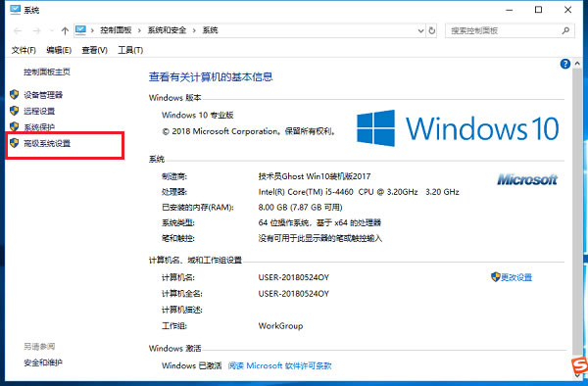
Task: Click 技术员Ghost Win10装机版2017 text
Action: [x=315, y=176]
